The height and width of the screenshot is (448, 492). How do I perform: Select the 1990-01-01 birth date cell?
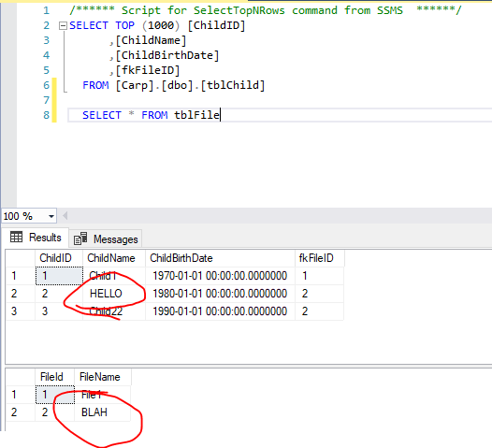(220, 311)
